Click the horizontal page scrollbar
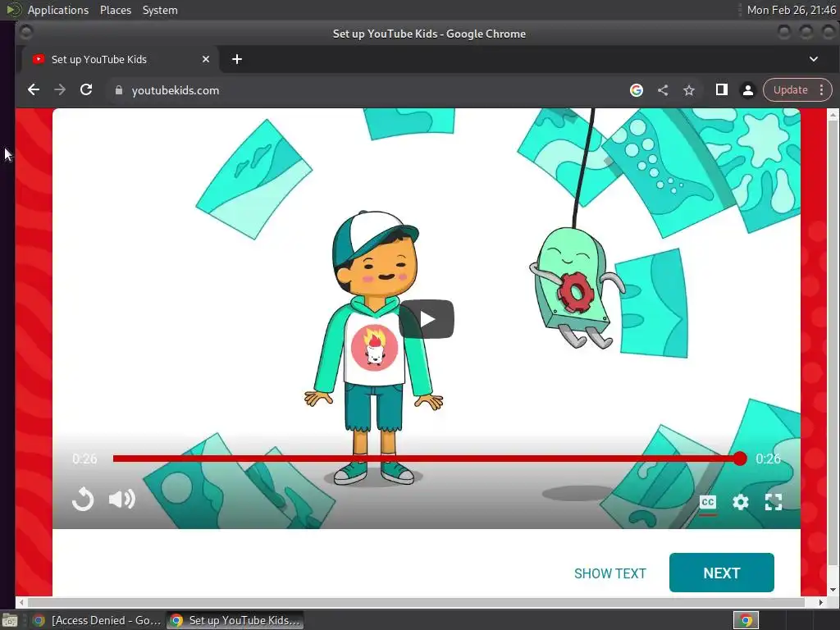 pyautogui.click(x=416, y=602)
